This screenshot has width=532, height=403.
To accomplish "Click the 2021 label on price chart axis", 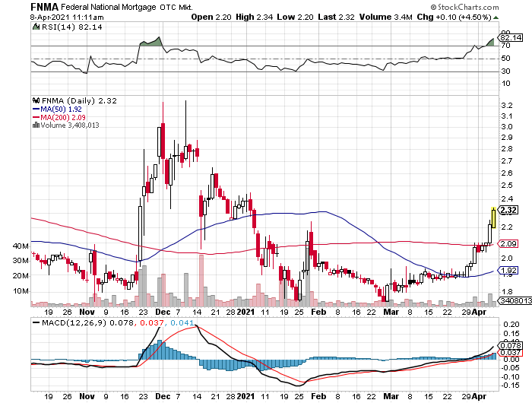I will click(x=245, y=312).
